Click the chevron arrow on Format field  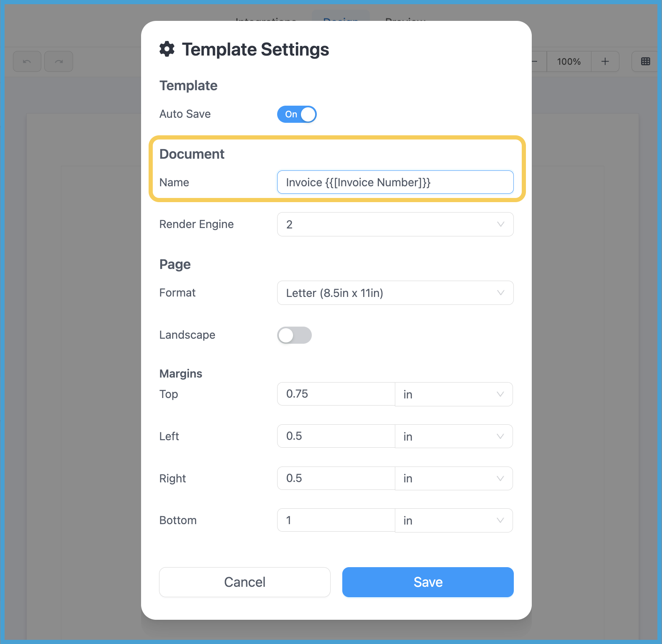click(x=500, y=293)
